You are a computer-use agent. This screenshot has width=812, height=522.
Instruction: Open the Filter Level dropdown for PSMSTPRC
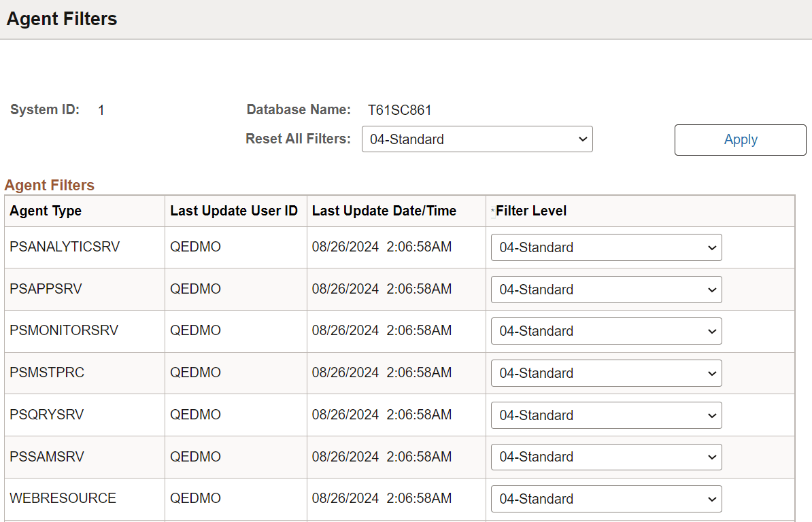605,372
